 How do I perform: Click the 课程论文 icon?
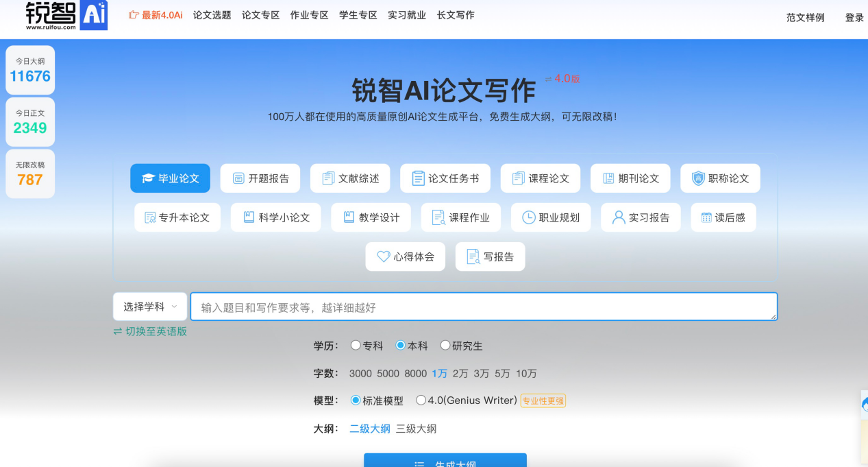(518, 178)
